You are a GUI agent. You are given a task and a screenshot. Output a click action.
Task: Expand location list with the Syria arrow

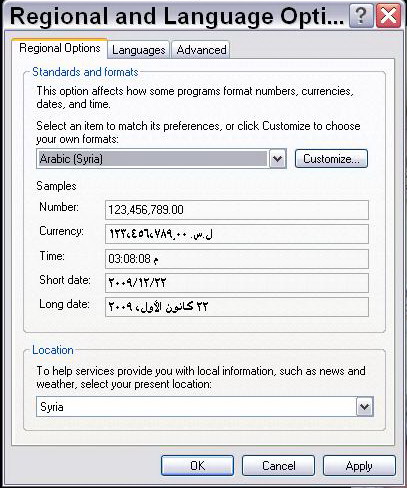364,407
